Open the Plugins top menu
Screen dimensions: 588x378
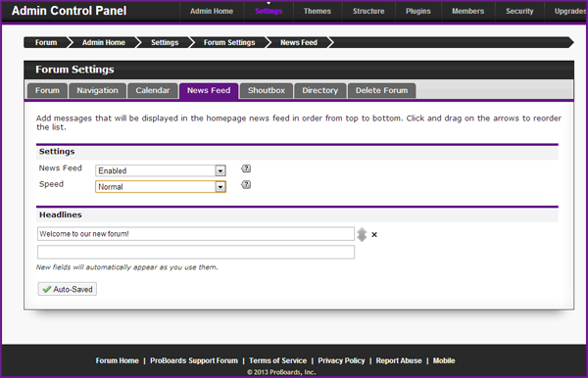click(x=418, y=11)
